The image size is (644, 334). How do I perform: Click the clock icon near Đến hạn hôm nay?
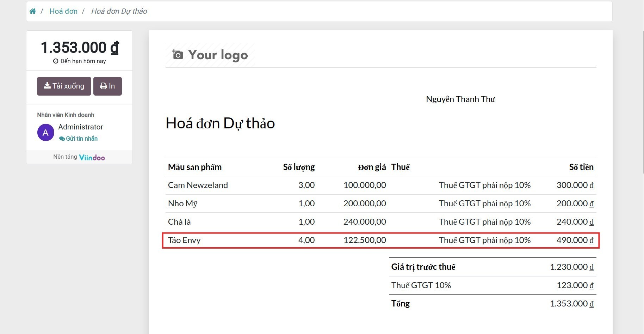pos(55,61)
